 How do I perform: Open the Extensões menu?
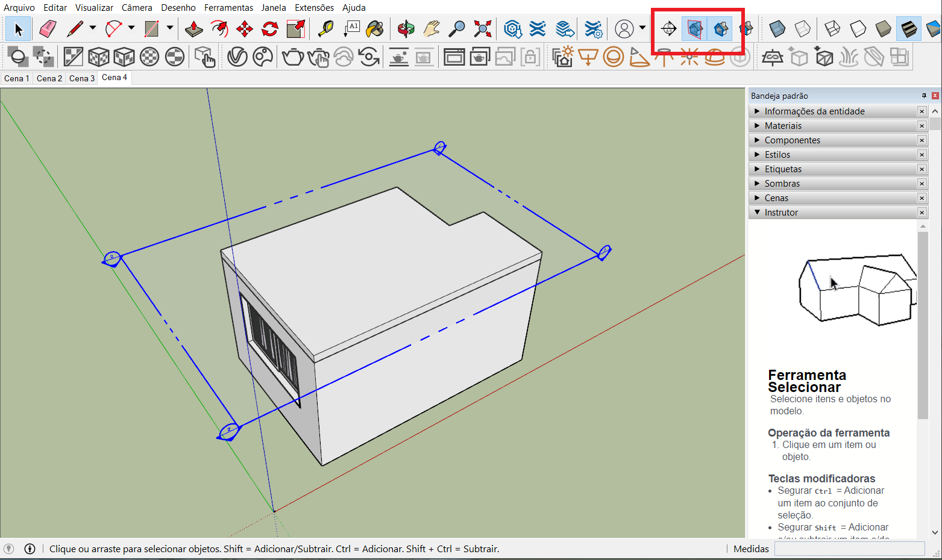[314, 8]
